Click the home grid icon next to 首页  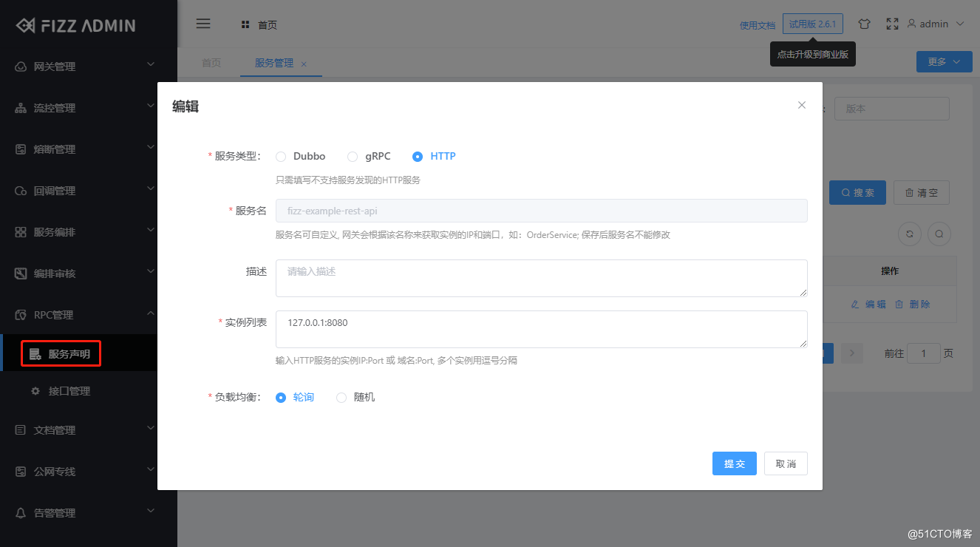tap(245, 24)
